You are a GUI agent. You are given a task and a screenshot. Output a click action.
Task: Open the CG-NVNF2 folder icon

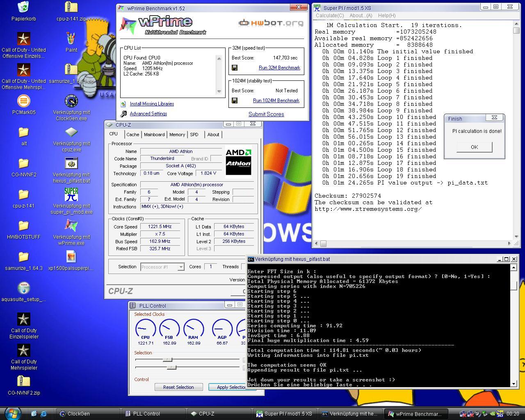23,163
